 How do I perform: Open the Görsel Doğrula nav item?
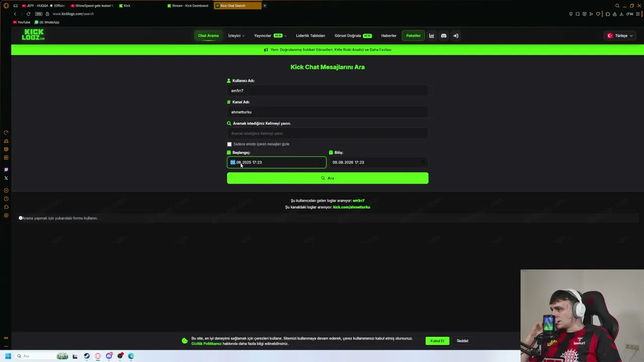tap(353, 36)
